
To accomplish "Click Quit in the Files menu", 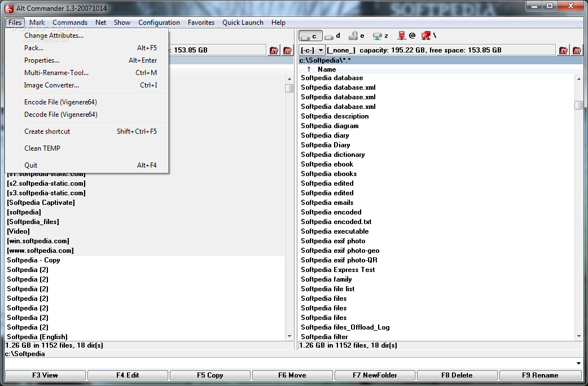I will tap(87, 165).
